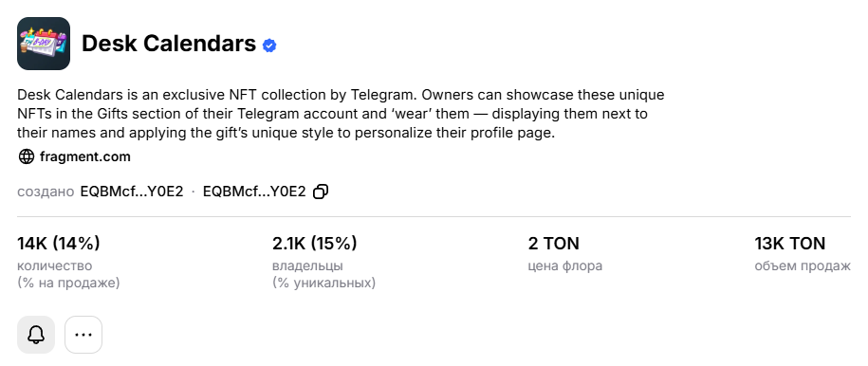Screen dimensions: 868x366
Task: Open the second EQBMcf...Y0E2 address
Action: [x=254, y=192]
